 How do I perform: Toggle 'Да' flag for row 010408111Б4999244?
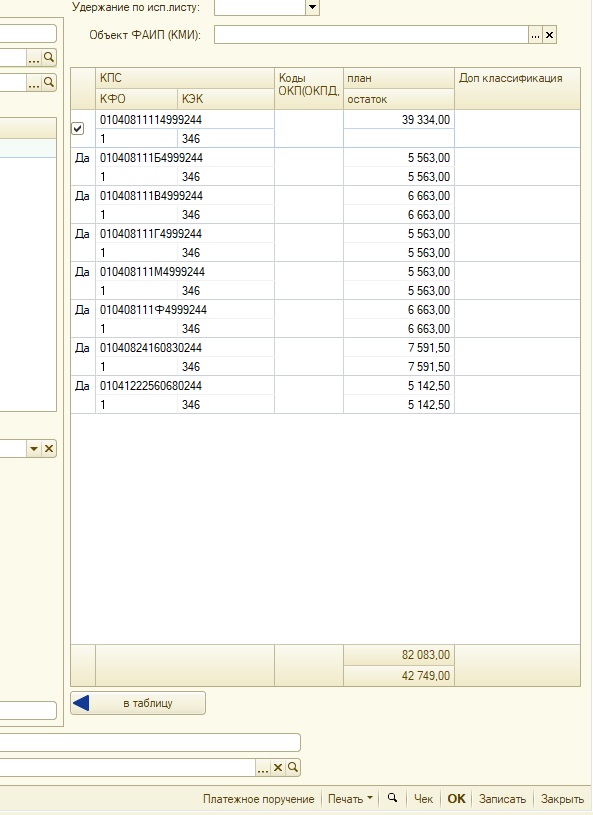click(x=82, y=157)
